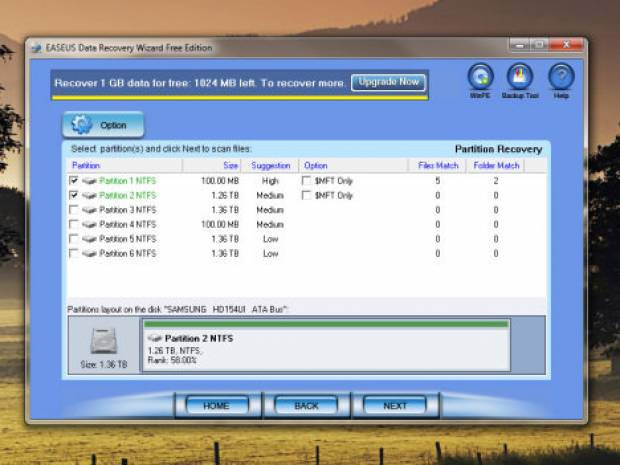The height and width of the screenshot is (465, 620).
Task: Click the Option gear button
Action: [x=103, y=125]
